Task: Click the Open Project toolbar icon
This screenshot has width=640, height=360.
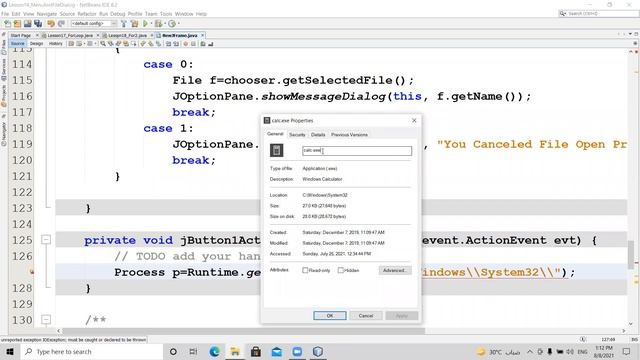Action: pos(28,24)
